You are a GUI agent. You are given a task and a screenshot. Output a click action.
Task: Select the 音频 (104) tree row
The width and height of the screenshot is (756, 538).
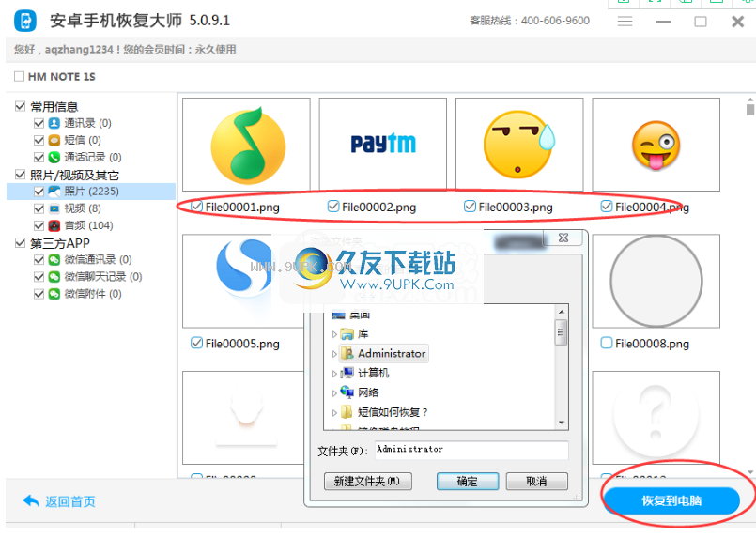tap(91, 225)
